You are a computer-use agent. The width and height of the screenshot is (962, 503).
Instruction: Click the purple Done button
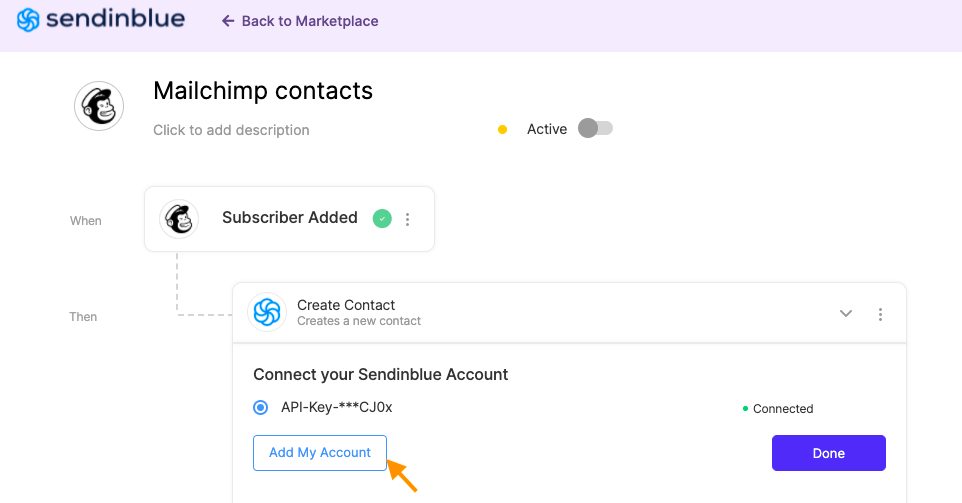coord(829,453)
